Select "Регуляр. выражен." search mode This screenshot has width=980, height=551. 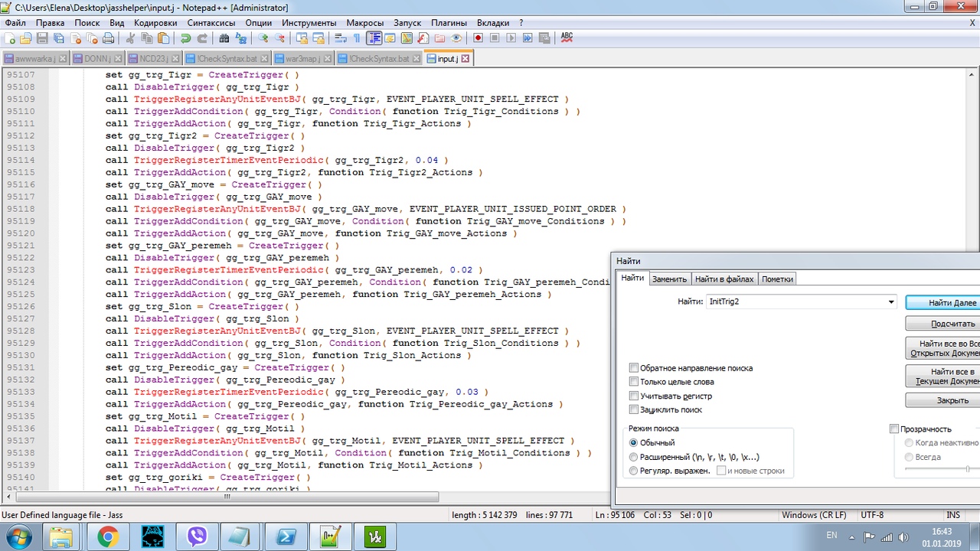[633, 471]
